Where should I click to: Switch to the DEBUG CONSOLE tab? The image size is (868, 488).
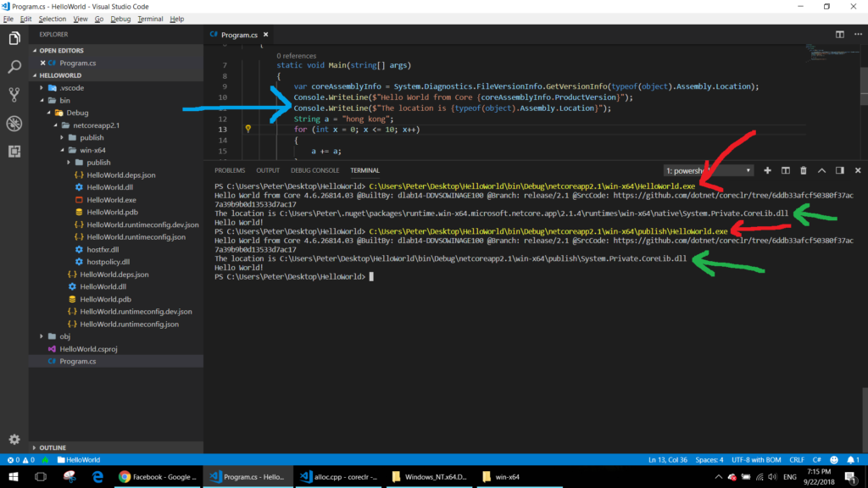tap(314, 170)
